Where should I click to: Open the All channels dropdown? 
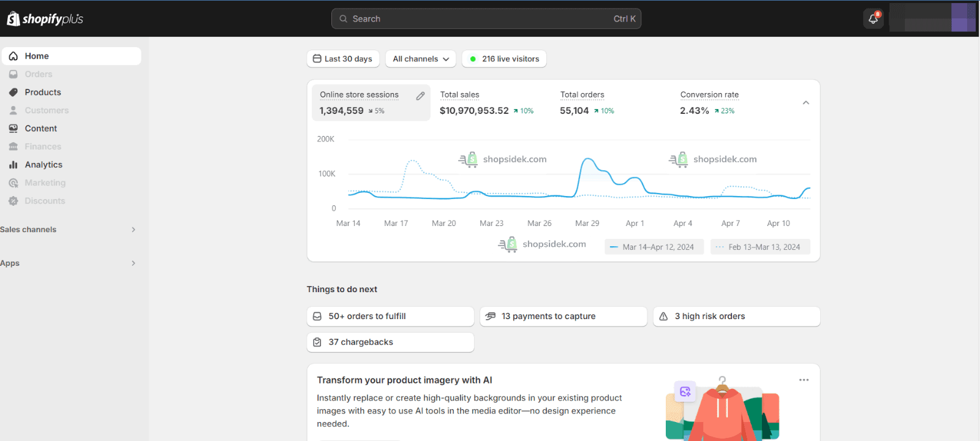pos(421,59)
